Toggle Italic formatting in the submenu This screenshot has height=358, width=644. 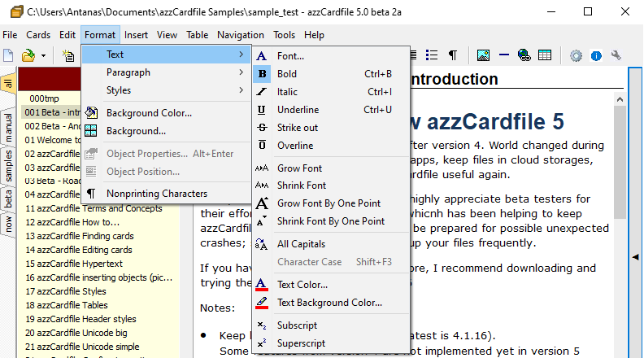[331, 92]
